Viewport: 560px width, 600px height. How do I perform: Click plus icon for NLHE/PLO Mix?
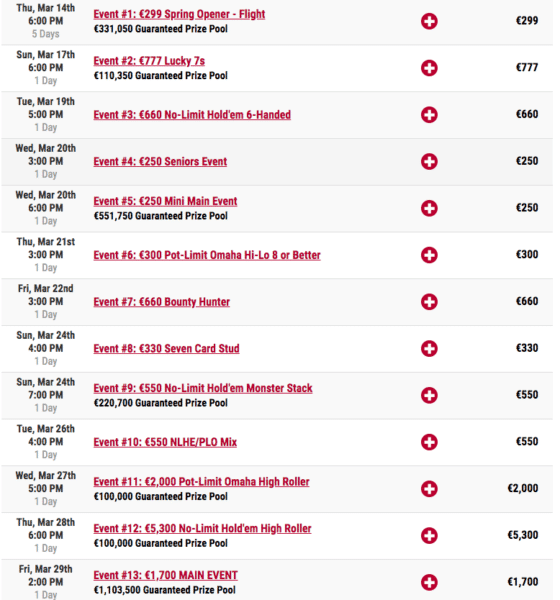click(x=429, y=442)
